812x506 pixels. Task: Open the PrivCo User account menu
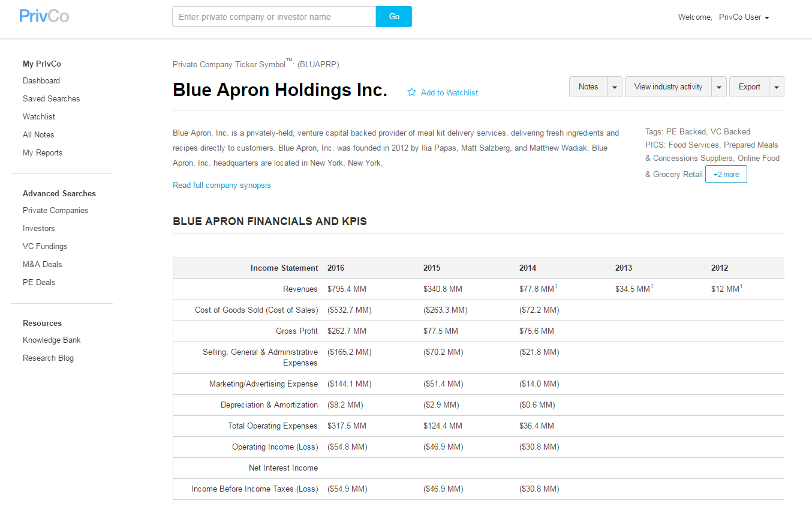click(744, 17)
